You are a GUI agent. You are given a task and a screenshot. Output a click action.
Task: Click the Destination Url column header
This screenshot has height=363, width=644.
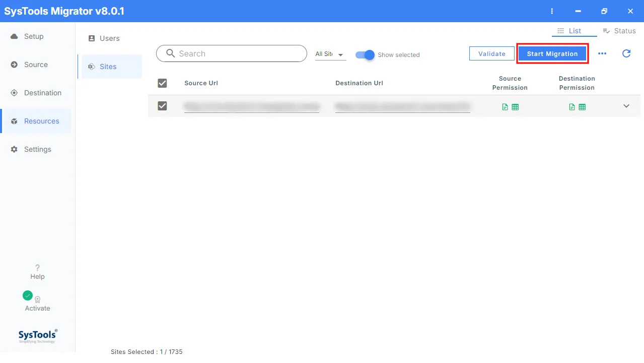click(x=359, y=83)
